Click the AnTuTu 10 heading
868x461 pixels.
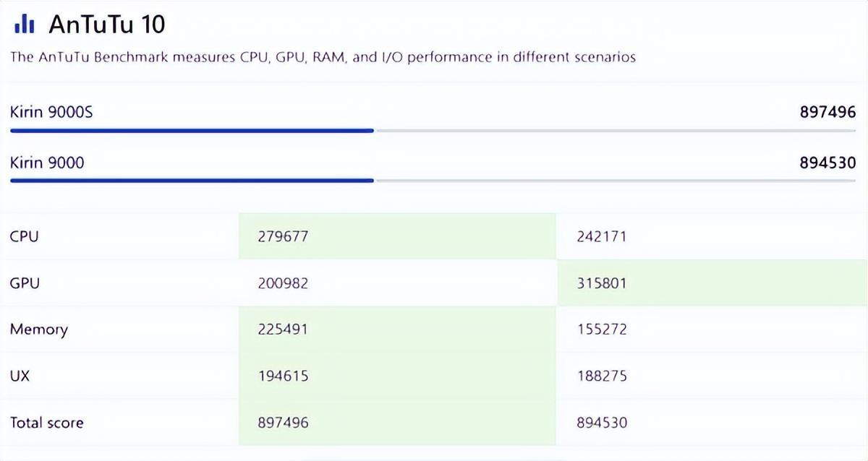(107, 25)
